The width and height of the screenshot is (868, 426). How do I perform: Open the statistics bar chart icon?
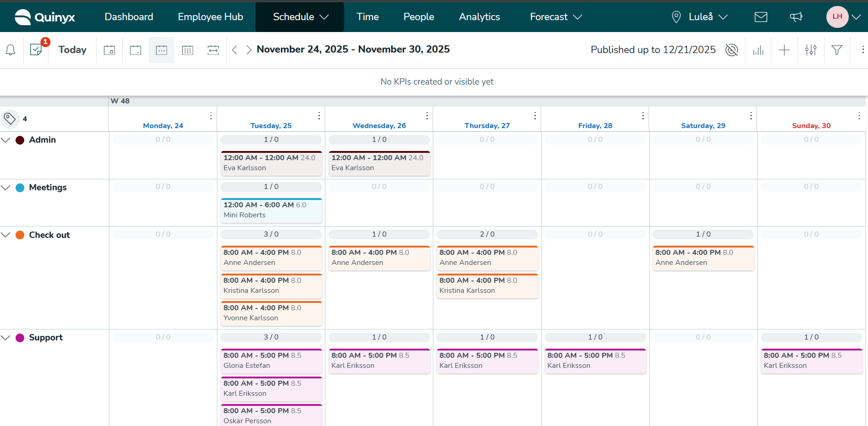pyautogui.click(x=758, y=50)
